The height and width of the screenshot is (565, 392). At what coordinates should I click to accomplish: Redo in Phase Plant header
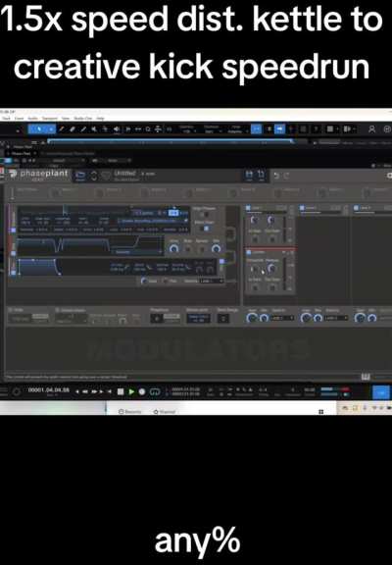coord(286,176)
